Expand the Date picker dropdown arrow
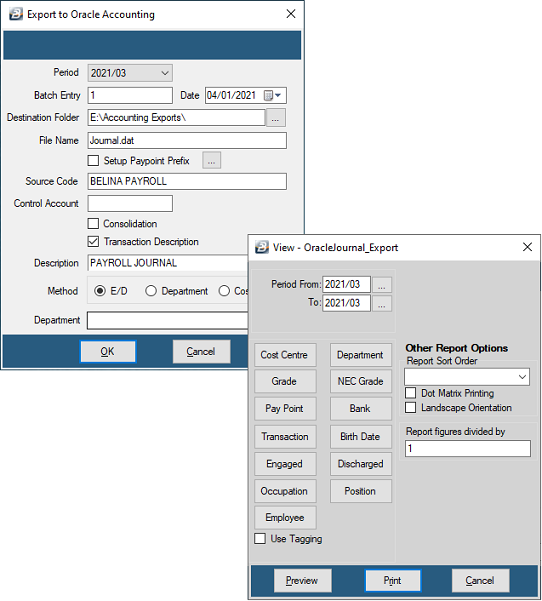 pyautogui.click(x=278, y=95)
